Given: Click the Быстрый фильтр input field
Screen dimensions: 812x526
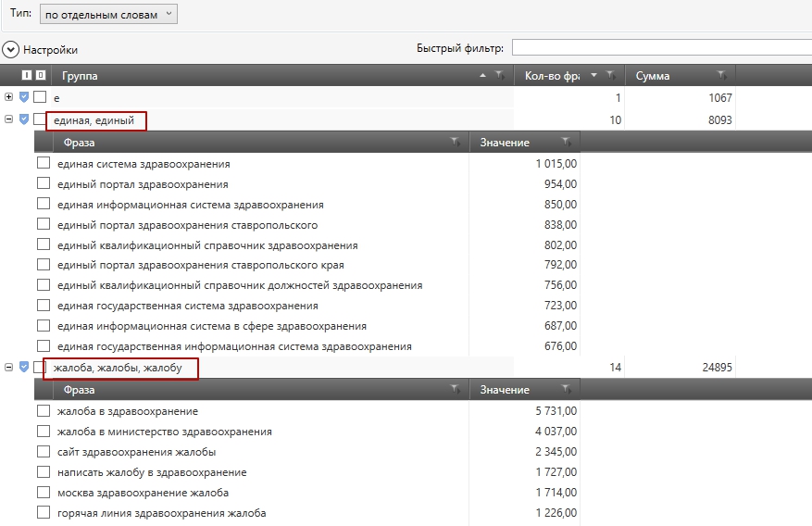Looking at the screenshot, I should 661,48.
